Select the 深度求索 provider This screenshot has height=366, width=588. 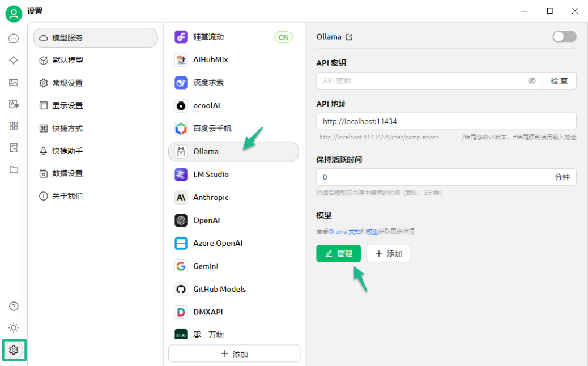(233, 83)
